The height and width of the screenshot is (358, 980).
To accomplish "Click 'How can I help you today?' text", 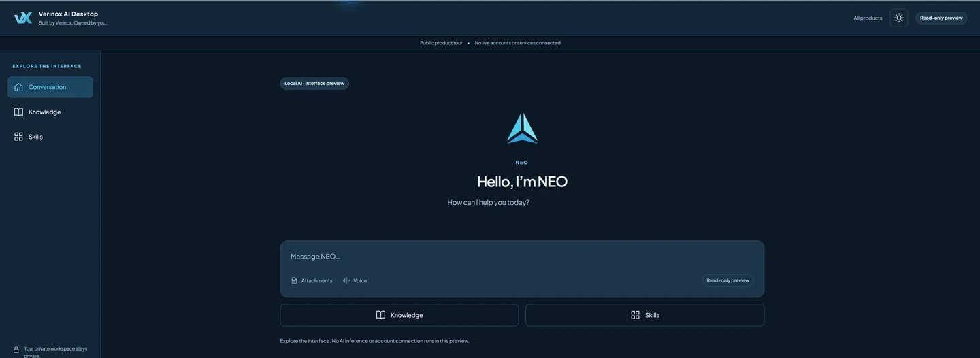I will (488, 202).
